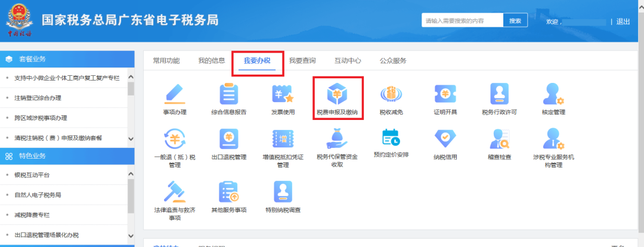644x247 pixels.
Task: Open 自然人电子税务局 link
Action: tap(38, 195)
